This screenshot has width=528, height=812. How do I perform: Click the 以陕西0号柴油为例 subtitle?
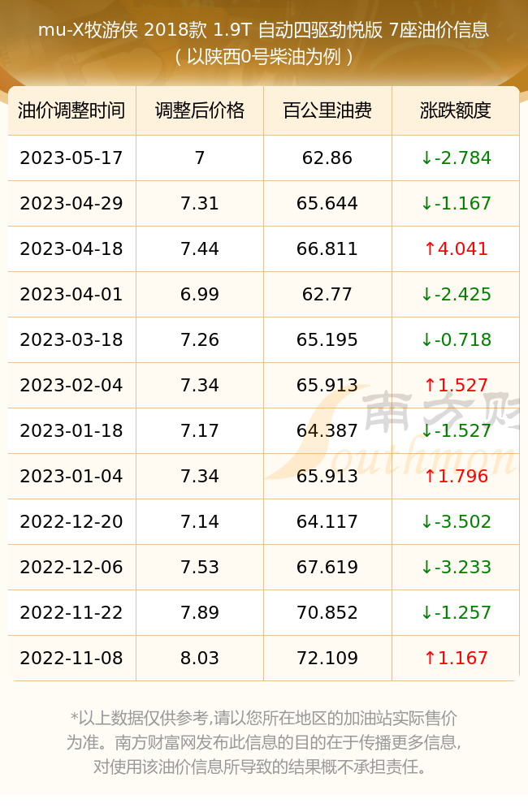pyautogui.click(x=264, y=57)
